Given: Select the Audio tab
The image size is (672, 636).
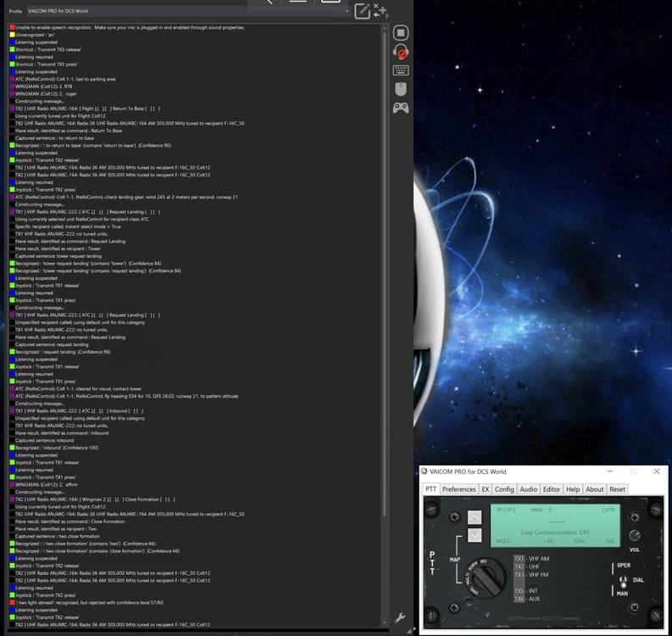Looking at the screenshot, I should [x=528, y=489].
